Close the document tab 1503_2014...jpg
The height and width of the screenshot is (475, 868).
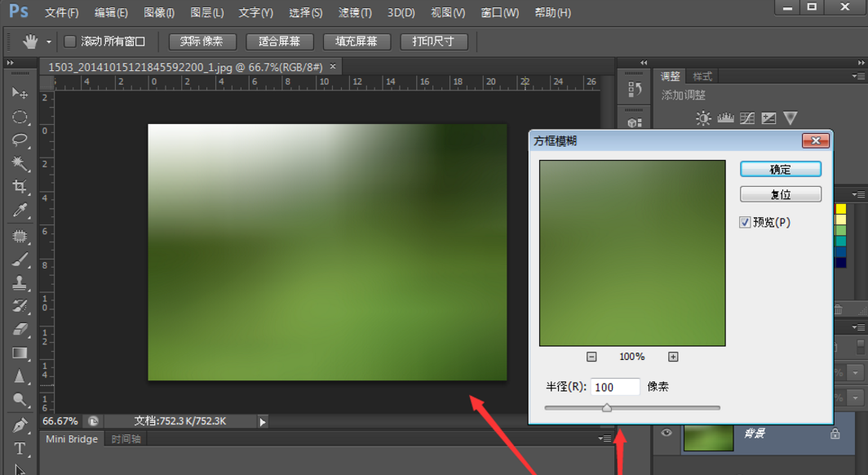[333, 66]
